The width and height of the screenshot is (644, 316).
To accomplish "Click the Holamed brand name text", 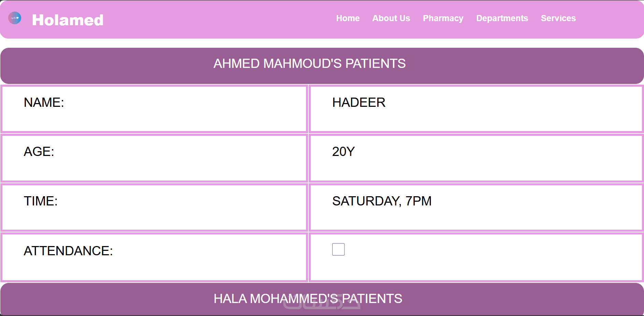I will [68, 20].
